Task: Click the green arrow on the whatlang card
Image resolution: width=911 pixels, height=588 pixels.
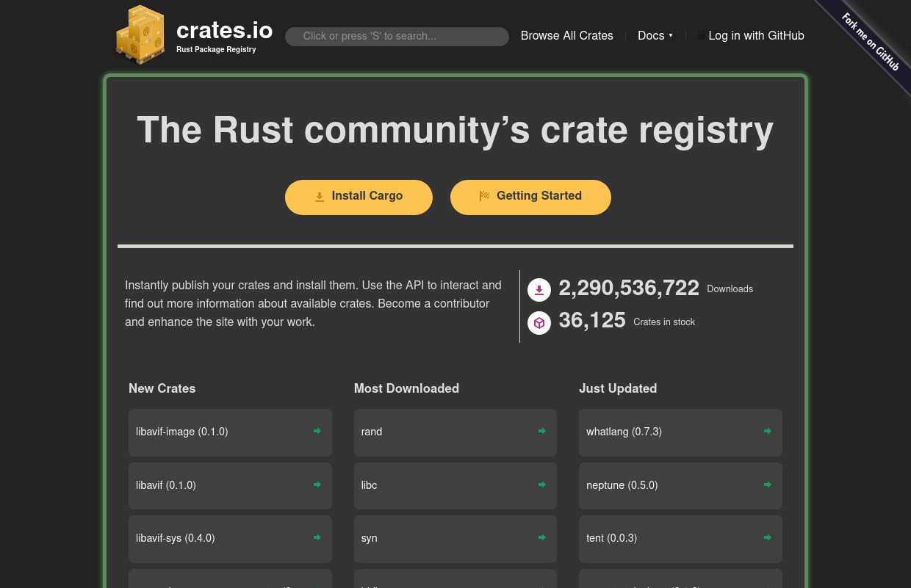Action: [x=767, y=431]
